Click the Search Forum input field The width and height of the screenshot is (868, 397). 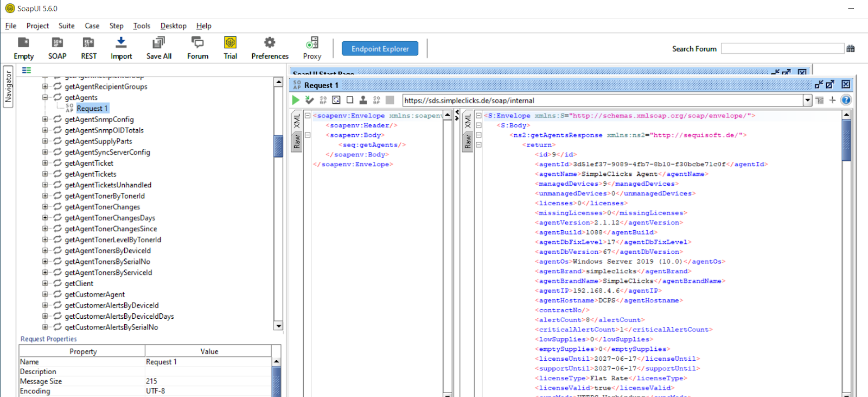pyautogui.click(x=782, y=48)
